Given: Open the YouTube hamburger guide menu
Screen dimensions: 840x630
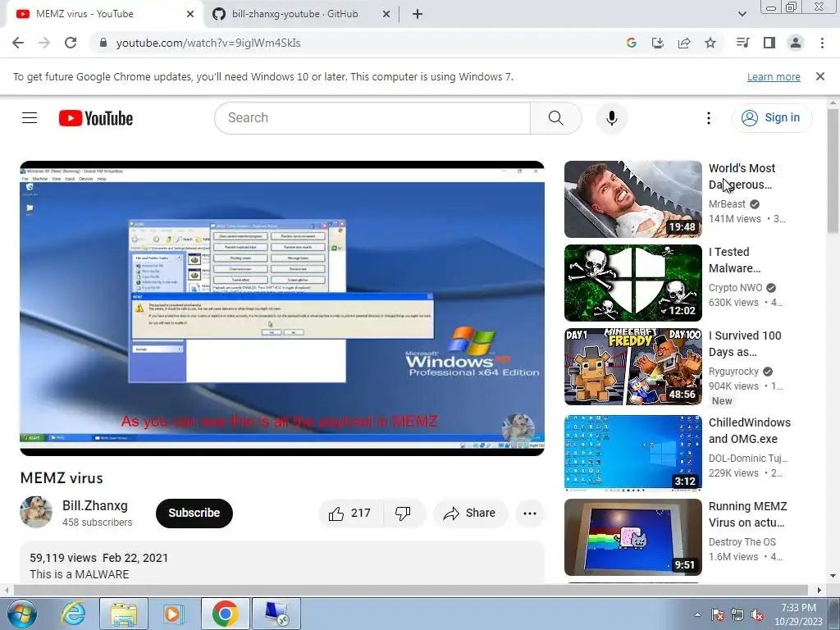Looking at the screenshot, I should coord(30,118).
